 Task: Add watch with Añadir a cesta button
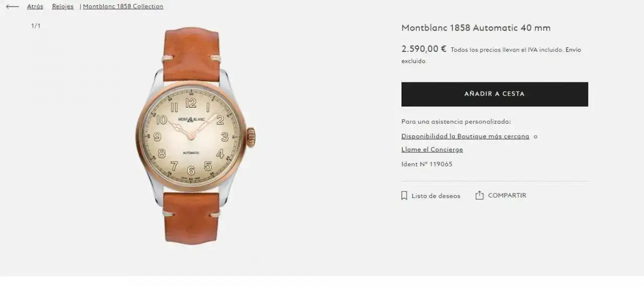[495, 94]
